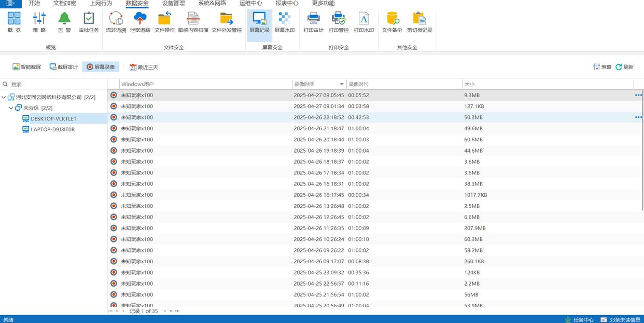Switch to 智能截屏 view
The height and width of the screenshot is (323, 644).
point(27,67)
